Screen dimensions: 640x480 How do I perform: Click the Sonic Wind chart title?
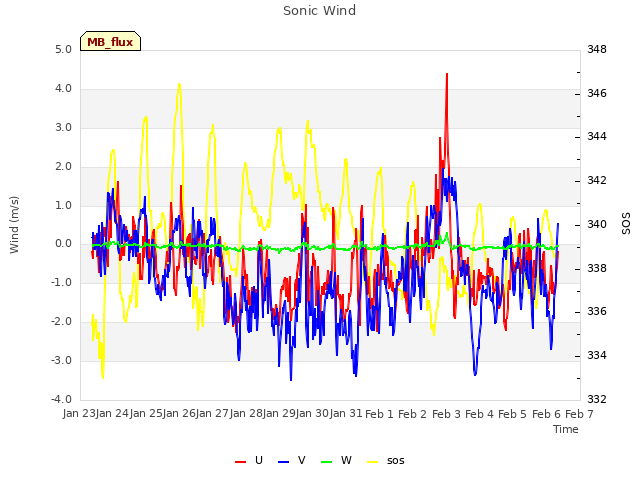[319, 11]
